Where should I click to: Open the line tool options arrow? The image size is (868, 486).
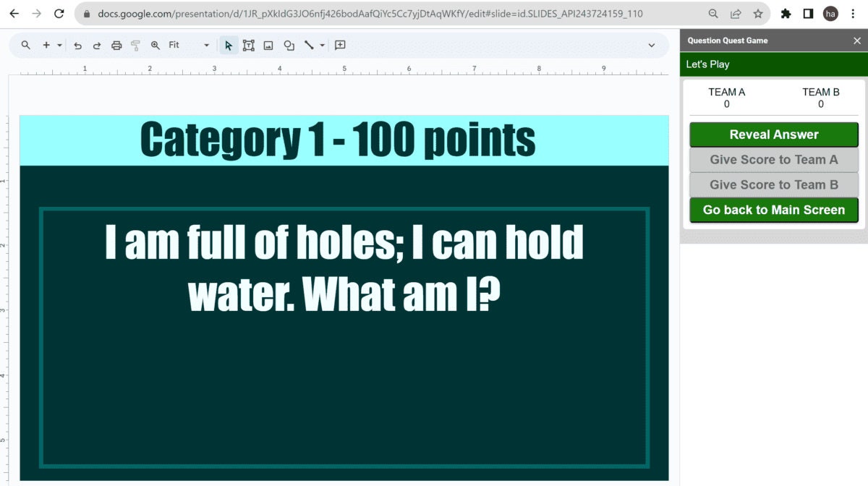pos(321,45)
